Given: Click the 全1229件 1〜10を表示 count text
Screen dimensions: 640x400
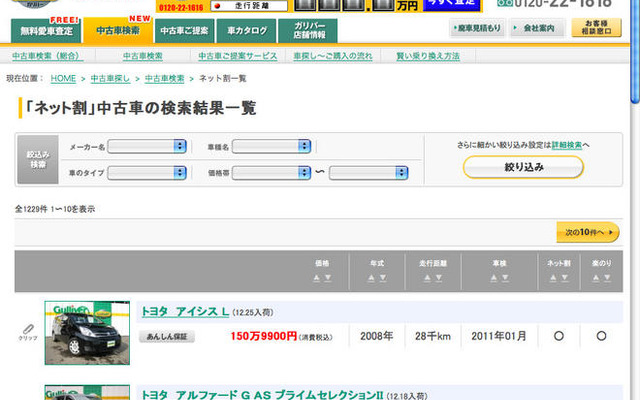Looking at the screenshot, I should (55, 209).
